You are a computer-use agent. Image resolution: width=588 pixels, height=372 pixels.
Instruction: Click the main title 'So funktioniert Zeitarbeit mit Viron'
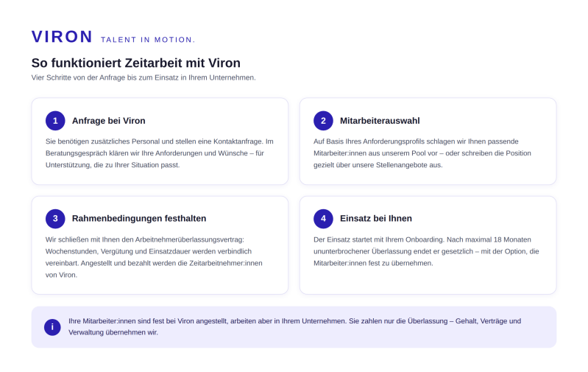click(135, 63)
